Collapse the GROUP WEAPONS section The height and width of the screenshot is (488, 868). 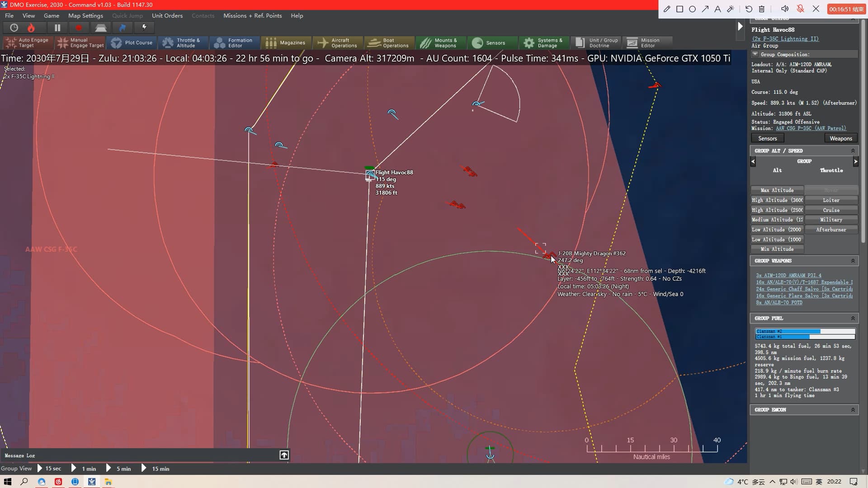pyautogui.click(x=853, y=261)
